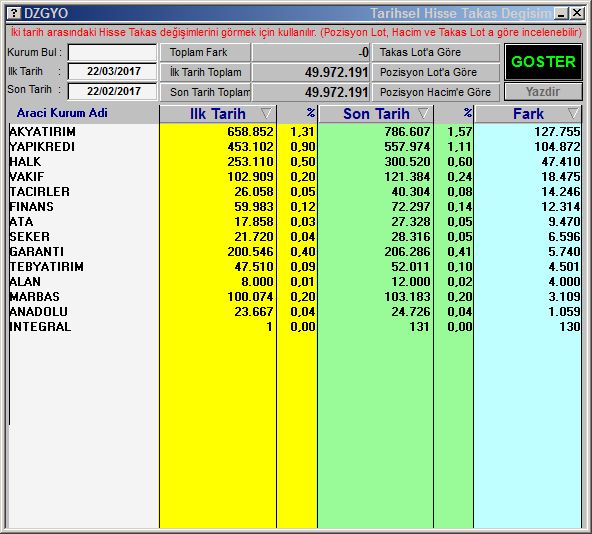Click the Yazdir print button
Image resolution: width=592 pixels, height=534 pixels.
pos(543,92)
